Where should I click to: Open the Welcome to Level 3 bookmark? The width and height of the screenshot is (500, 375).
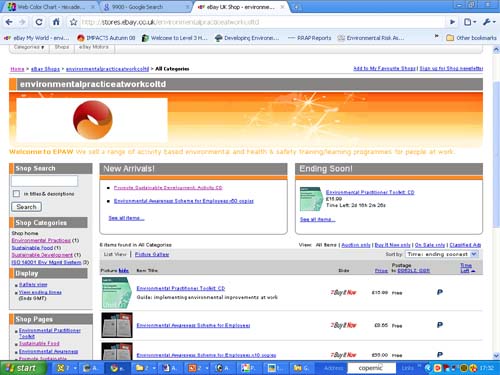point(175,38)
